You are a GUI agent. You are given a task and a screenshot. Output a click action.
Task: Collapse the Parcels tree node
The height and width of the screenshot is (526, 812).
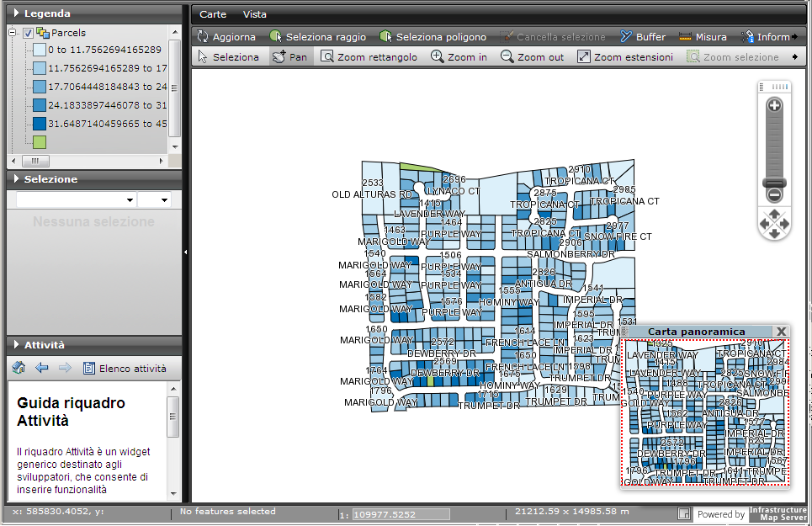click(13, 33)
